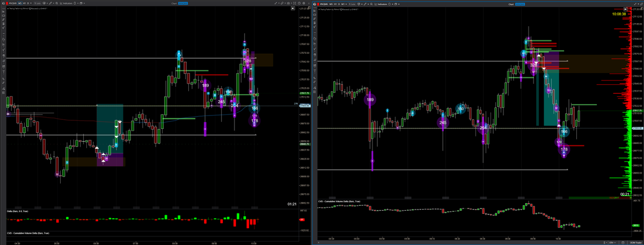Switch right chart to M5 timeframe
644x245 pixels.
(331, 4)
